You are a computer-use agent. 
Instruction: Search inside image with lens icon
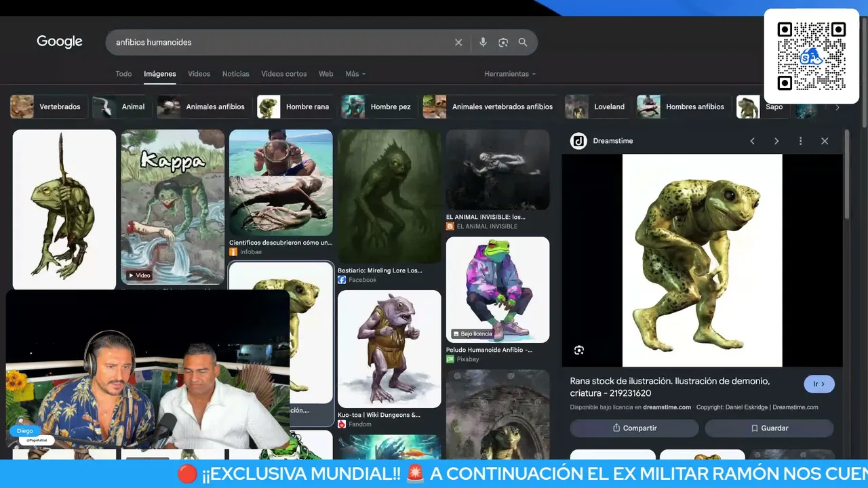coord(578,350)
